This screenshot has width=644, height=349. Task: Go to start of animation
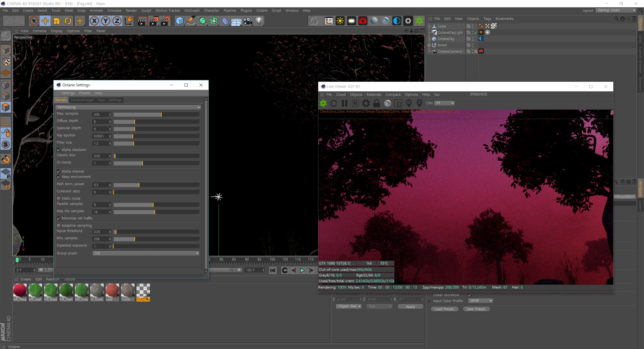pyautogui.click(x=273, y=270)
